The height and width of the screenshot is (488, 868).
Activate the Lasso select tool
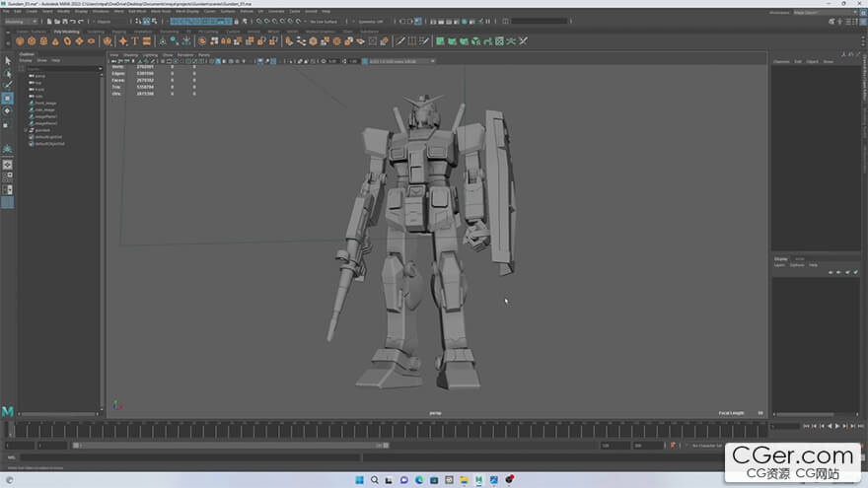(8, 73)
